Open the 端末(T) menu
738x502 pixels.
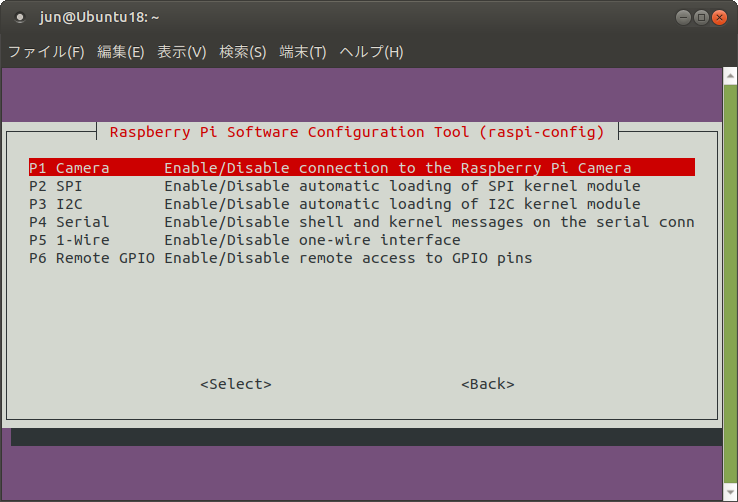tap(303, 52)
